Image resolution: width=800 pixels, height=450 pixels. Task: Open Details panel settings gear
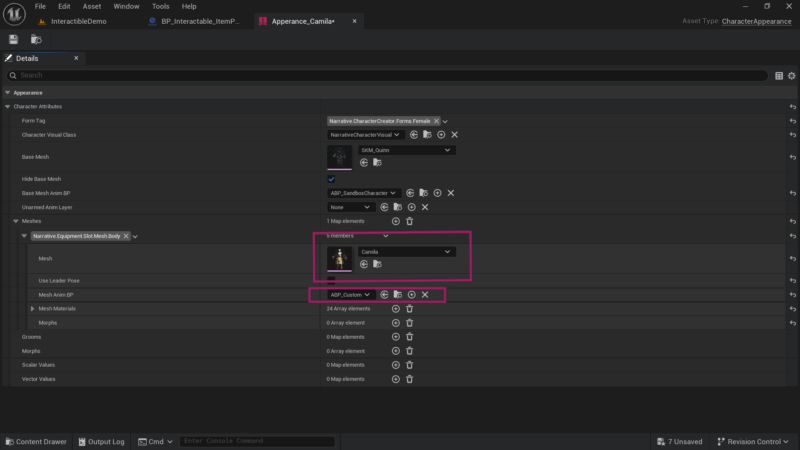coord(791,76)
